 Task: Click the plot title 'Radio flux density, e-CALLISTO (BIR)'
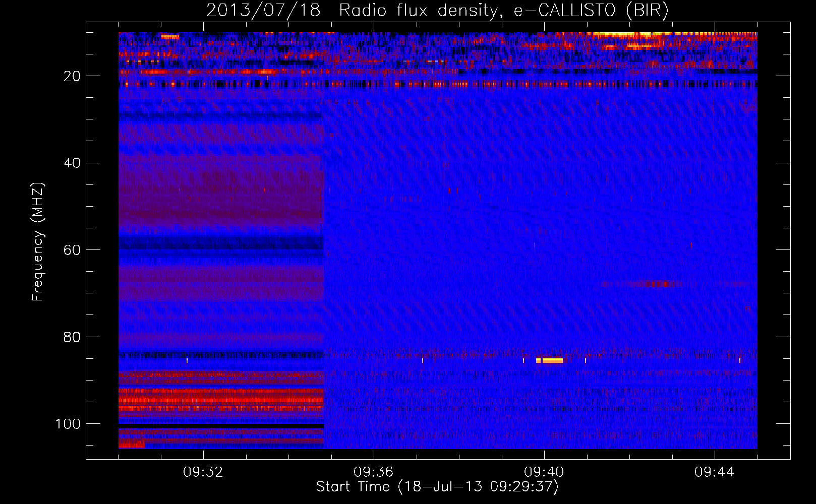coord(503,11)
